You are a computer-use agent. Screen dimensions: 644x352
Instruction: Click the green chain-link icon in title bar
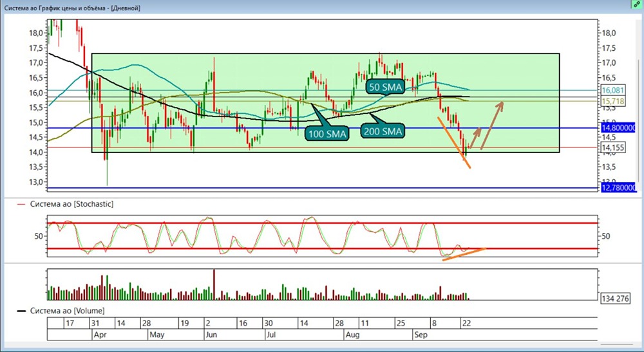(x=637, y=5)
